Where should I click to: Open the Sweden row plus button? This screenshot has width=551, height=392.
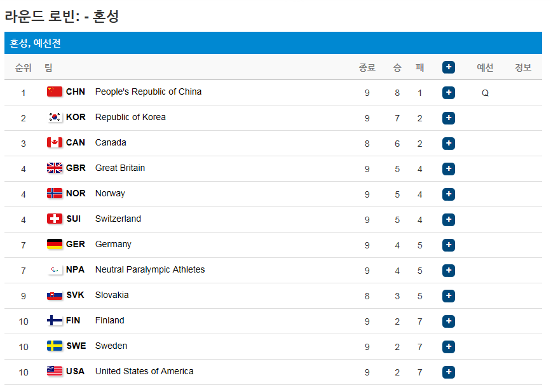[449, 347]
